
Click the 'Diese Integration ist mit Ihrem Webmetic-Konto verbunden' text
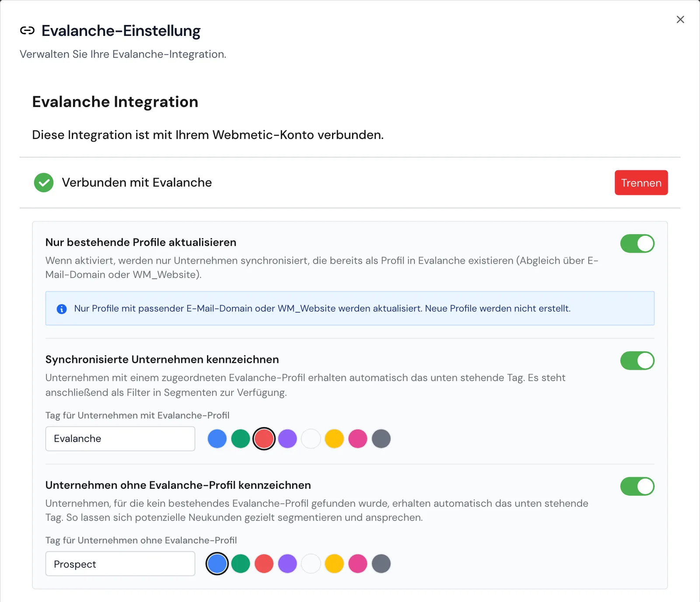point(208,135)
